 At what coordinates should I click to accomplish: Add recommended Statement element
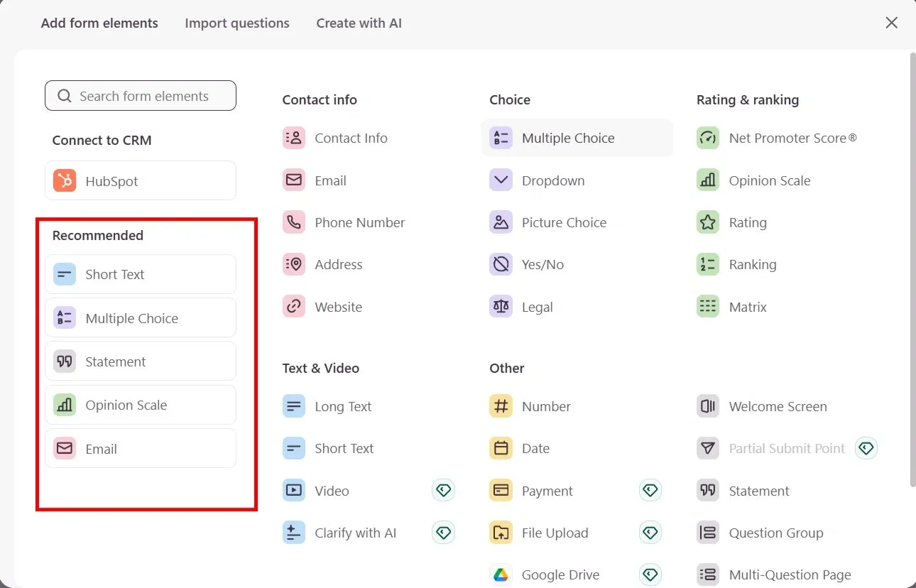[141, 361]
